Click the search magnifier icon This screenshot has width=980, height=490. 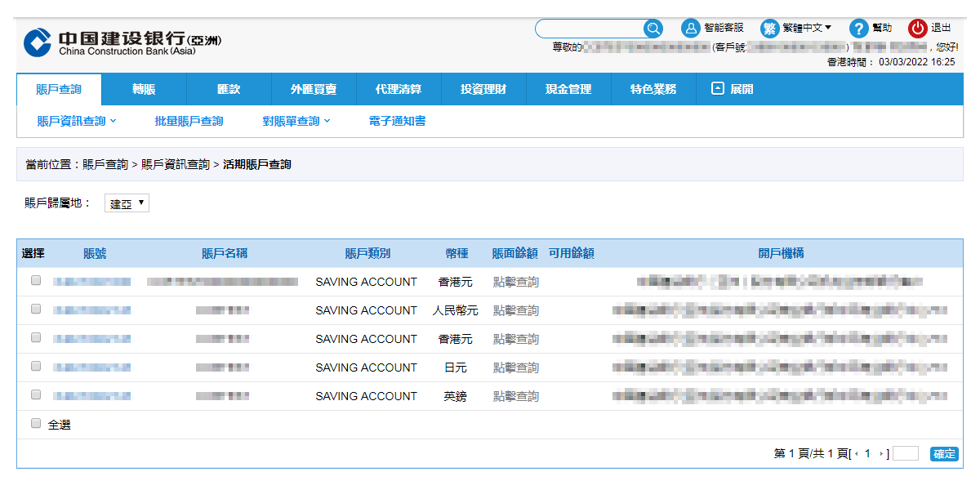tap(653, 29)
